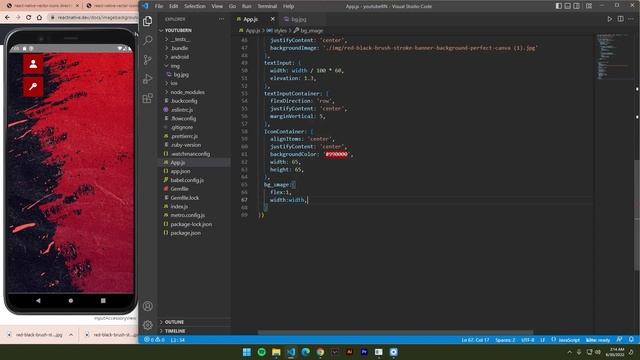Viewport: 640px width, 360px height.
Task: Open Run and Debug view
Action: [x=148, y=79]
